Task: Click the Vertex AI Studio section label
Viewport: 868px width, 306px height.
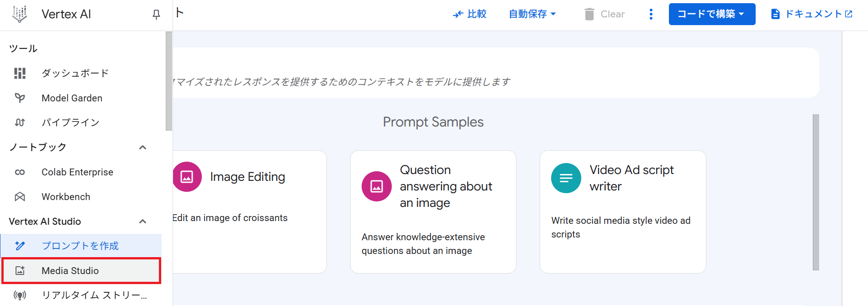Action: tap(45, 222)
